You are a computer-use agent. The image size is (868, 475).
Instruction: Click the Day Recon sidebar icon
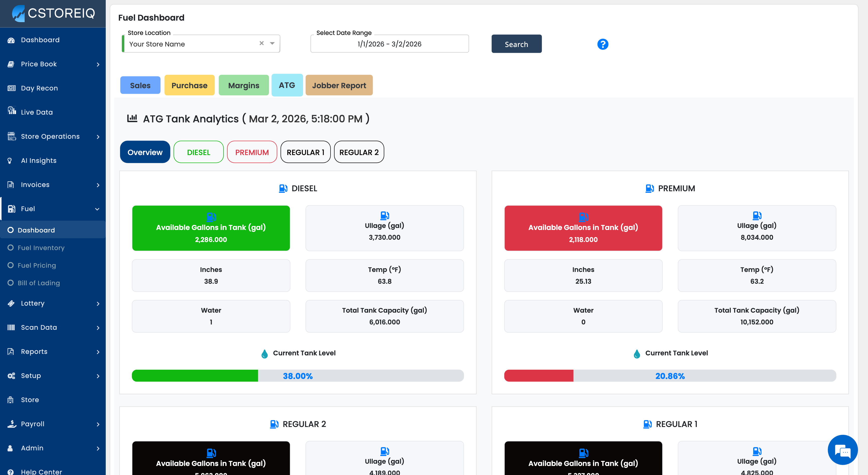coord(12,88)
